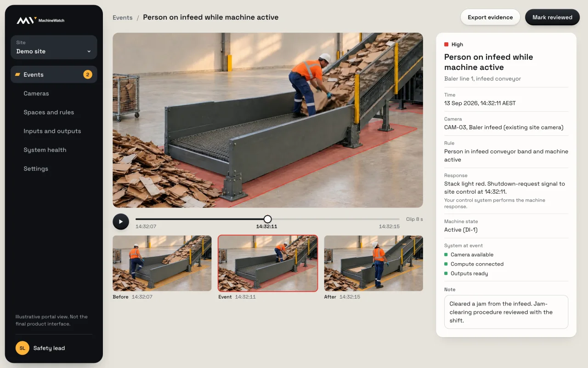
Task: Click the MachineWatch logo
Action: 40,20
